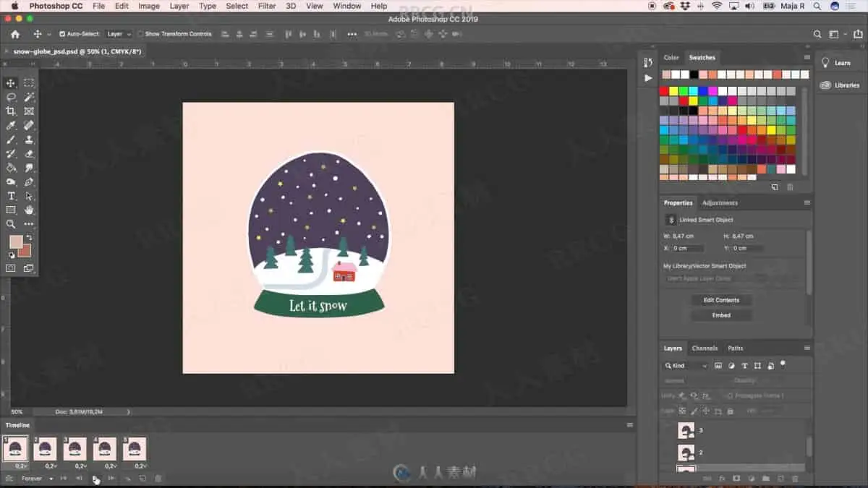
Task: Switch to the Adjustments tab
Action: (x=720, y=203)
